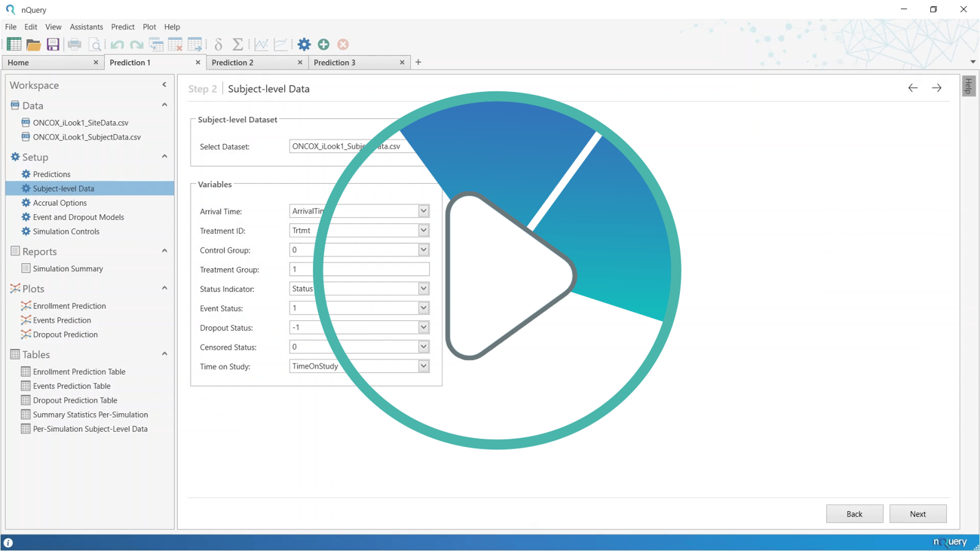Click the Next button
The width and height of the screenshot is (980, 551).
917,513
